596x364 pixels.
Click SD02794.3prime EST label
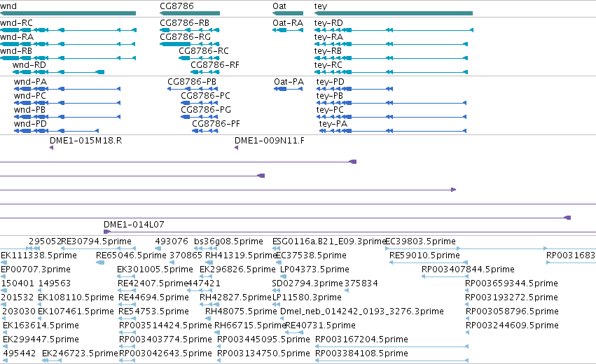[307, 283]
